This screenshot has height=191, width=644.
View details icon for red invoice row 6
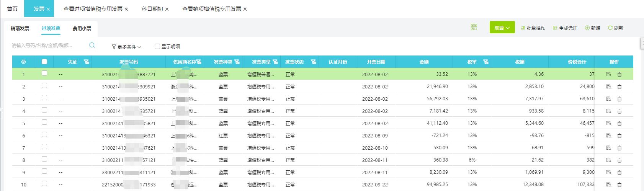click(609, 135)
